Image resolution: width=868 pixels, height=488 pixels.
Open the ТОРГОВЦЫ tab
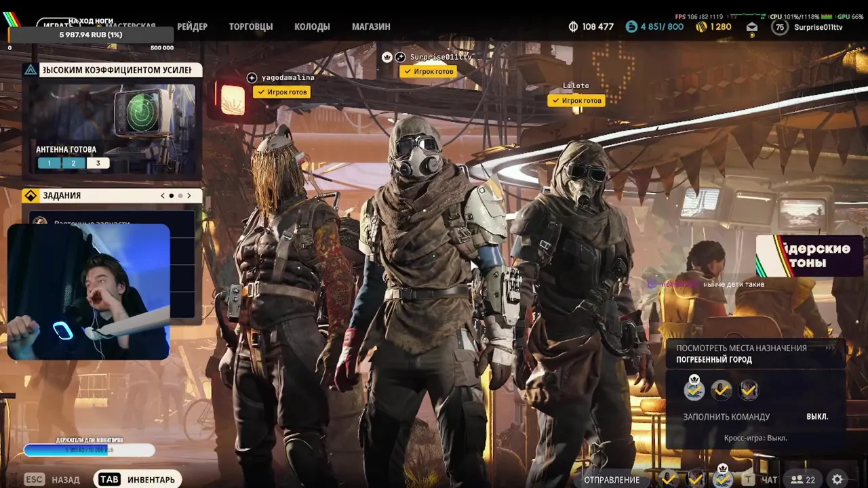[x=251, y=26]
